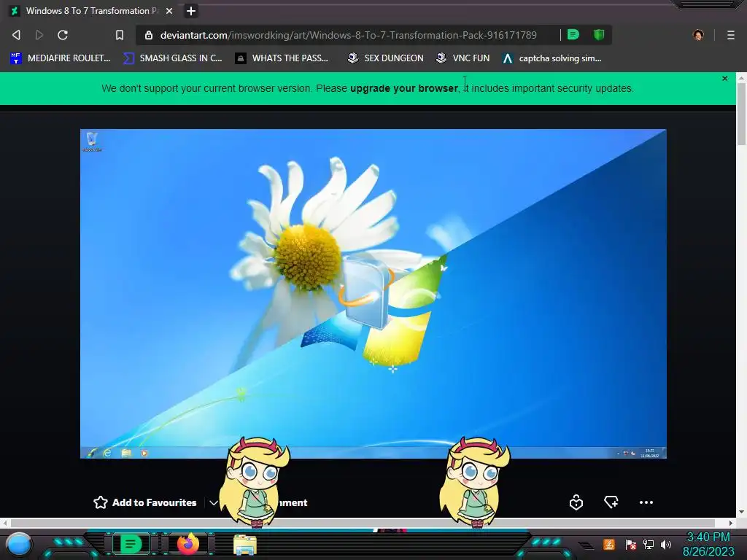Screen dimensions: 747x560
Task: Click the horizontal scrollbar right arrow
Action: point(731,523)
